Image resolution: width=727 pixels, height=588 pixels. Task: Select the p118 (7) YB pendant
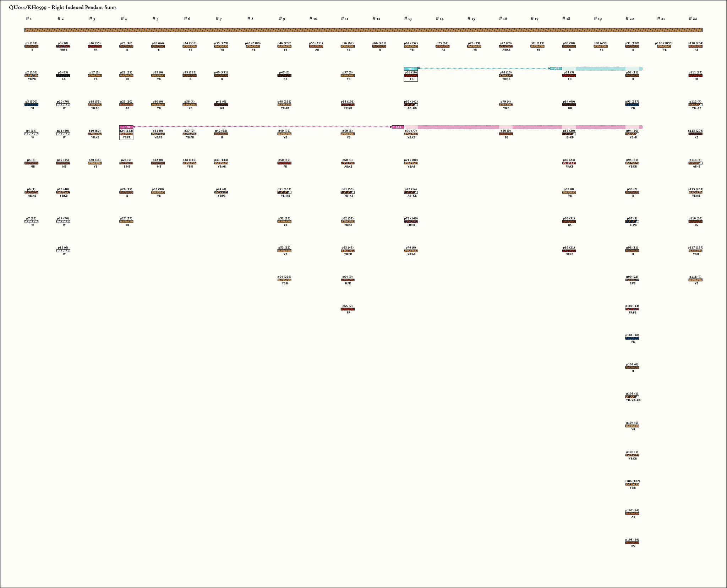(x=695, y=280)
